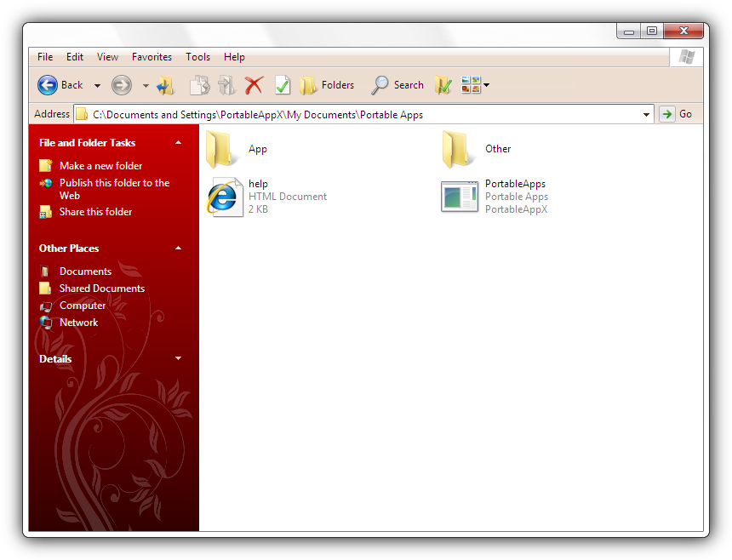Select the App folder icon
The width and height of the screenshot is (732, 560).
coord(220,149)
